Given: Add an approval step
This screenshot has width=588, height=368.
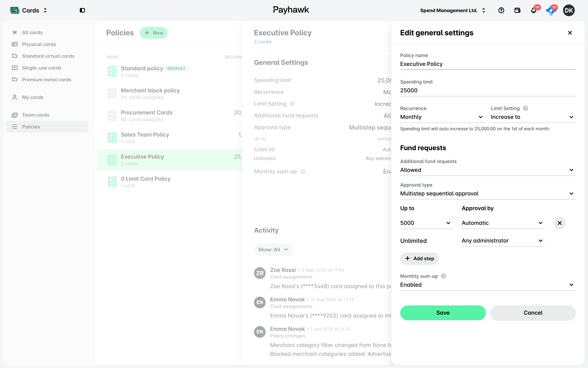Looking at the screenshot, I should point(419,259).
